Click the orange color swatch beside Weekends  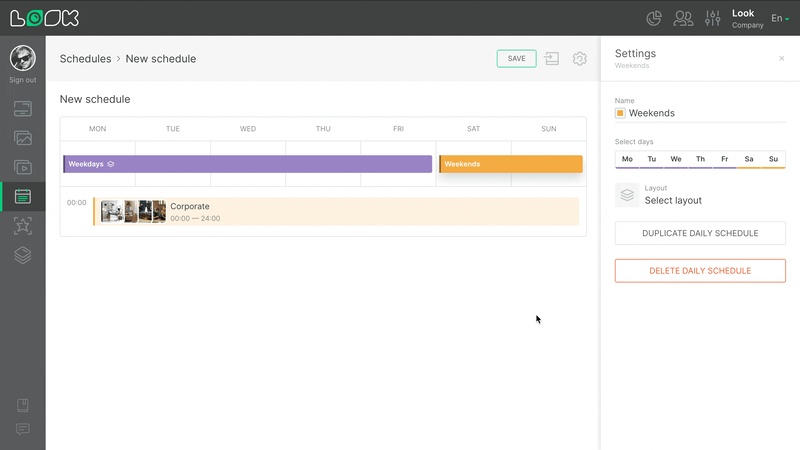click(620, 114)
